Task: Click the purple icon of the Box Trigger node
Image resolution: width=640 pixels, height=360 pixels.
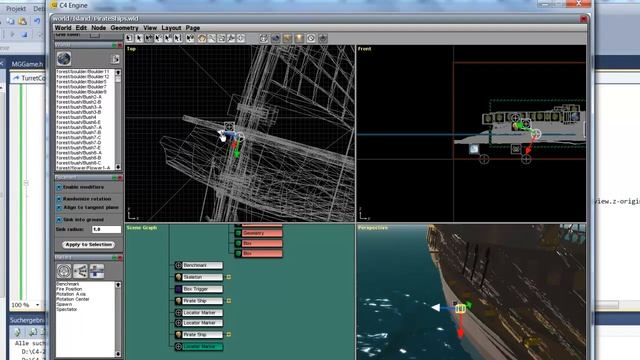Action: point(178,289)
